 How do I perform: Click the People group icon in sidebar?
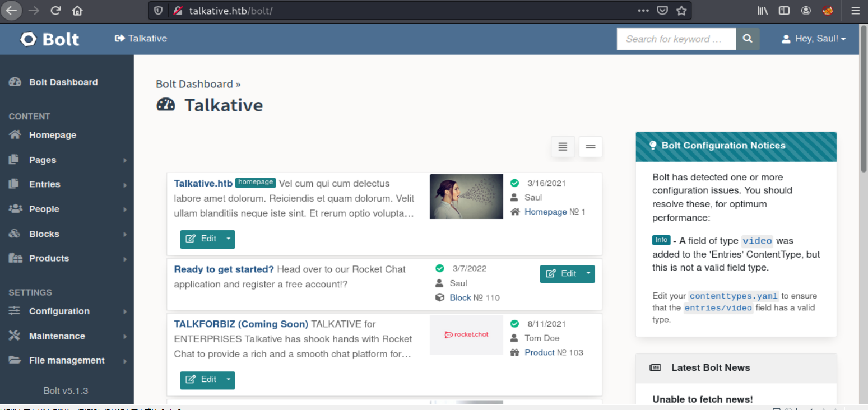(x=15, y=209)
